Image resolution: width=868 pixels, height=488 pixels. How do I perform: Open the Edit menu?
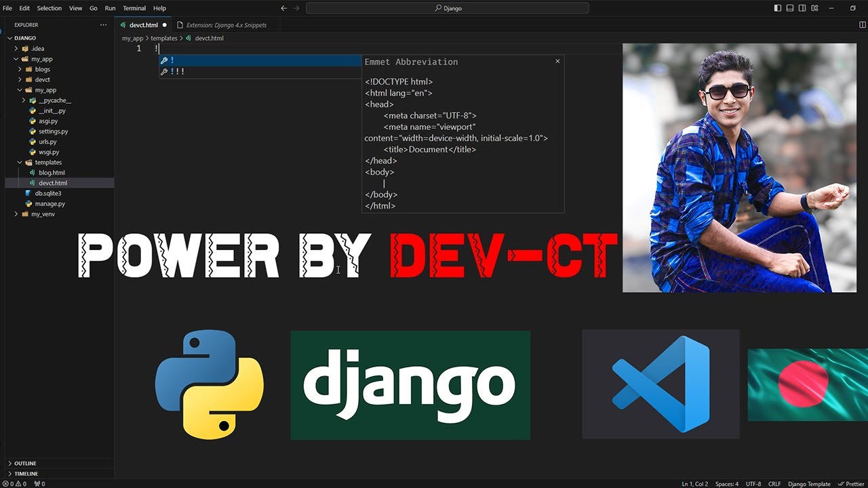(24, 8)
